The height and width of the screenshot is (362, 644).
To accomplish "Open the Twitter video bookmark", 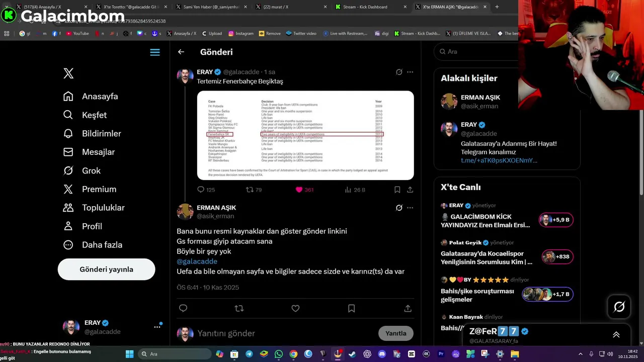I will coord(301,34).
